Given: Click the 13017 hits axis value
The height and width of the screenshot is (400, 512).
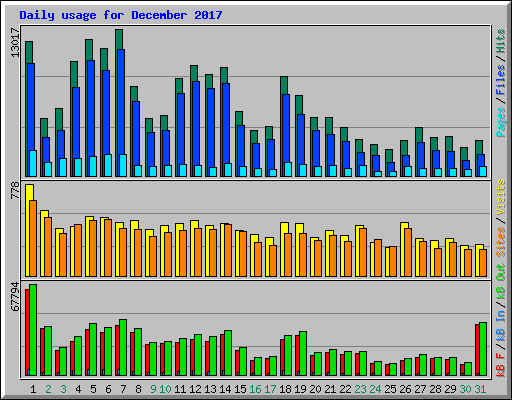Looking at the screenshot, I should [x=15, y=42].
